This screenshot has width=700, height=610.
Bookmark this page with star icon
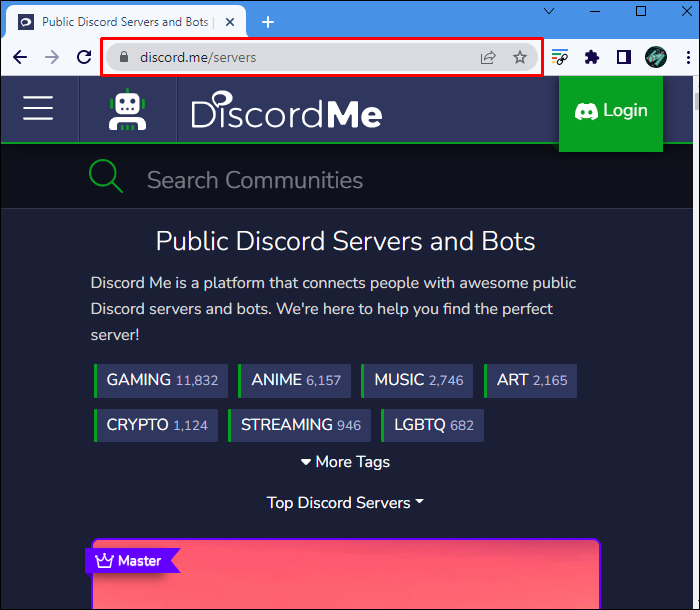[520, 57]
